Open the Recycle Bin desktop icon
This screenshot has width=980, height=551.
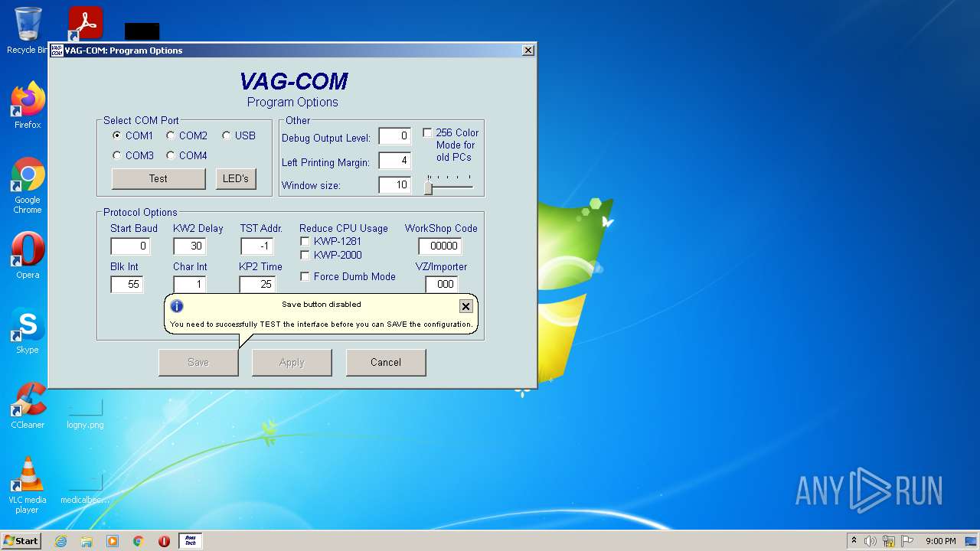28,29
